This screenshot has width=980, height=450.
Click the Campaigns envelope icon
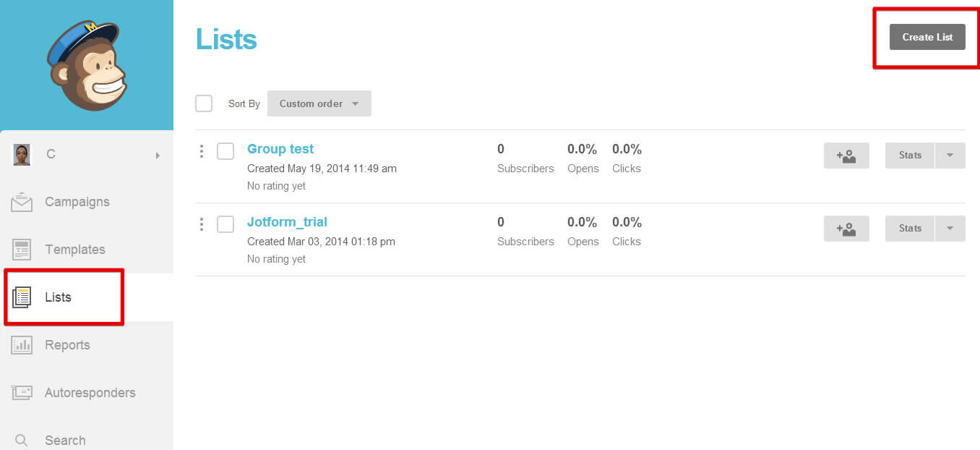22,202
